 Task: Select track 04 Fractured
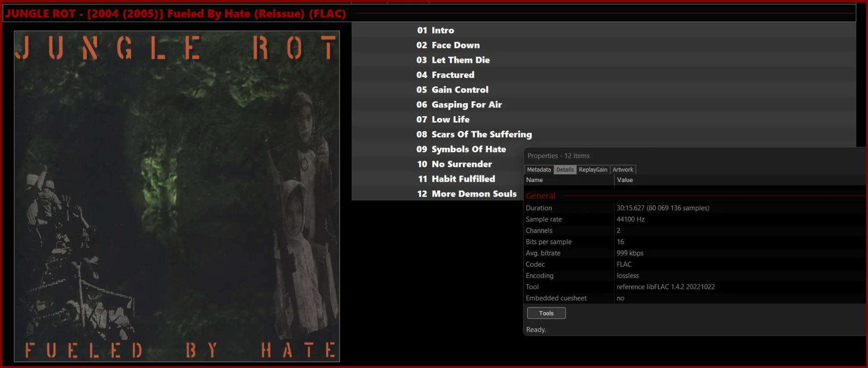click(x=604, y=75)
